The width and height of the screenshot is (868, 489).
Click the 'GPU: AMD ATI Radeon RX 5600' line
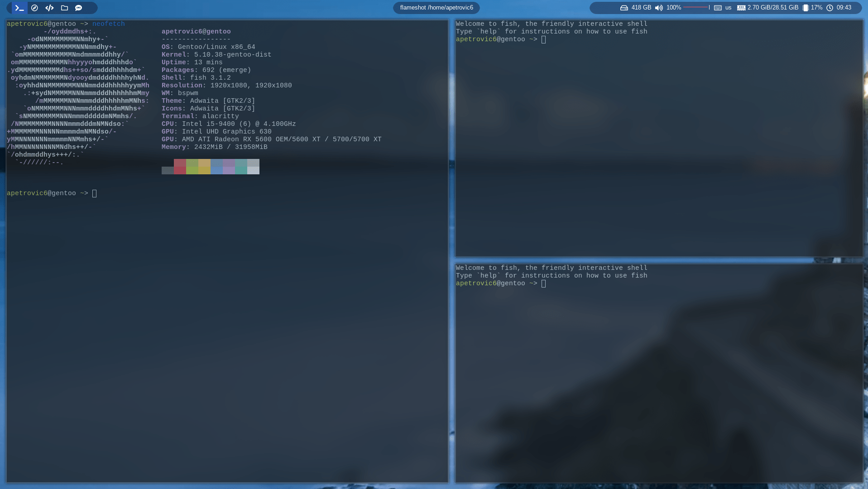pyautogui.click(x=272, y=139)
